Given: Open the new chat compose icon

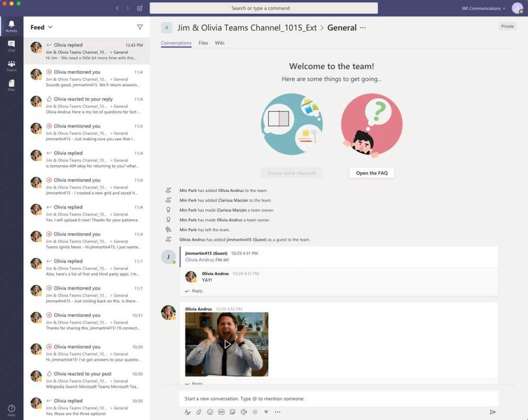Looking at the screenshot, I should pos(140,8).
